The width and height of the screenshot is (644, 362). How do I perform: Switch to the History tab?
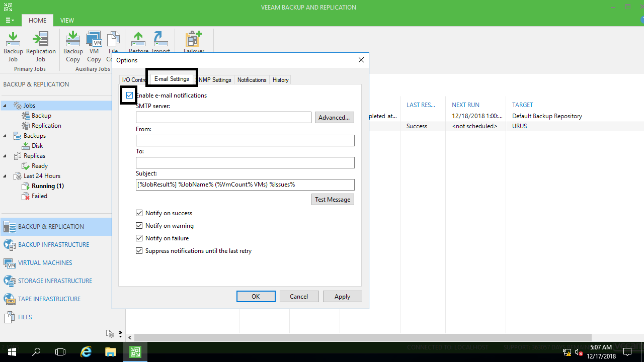[280, 80]
